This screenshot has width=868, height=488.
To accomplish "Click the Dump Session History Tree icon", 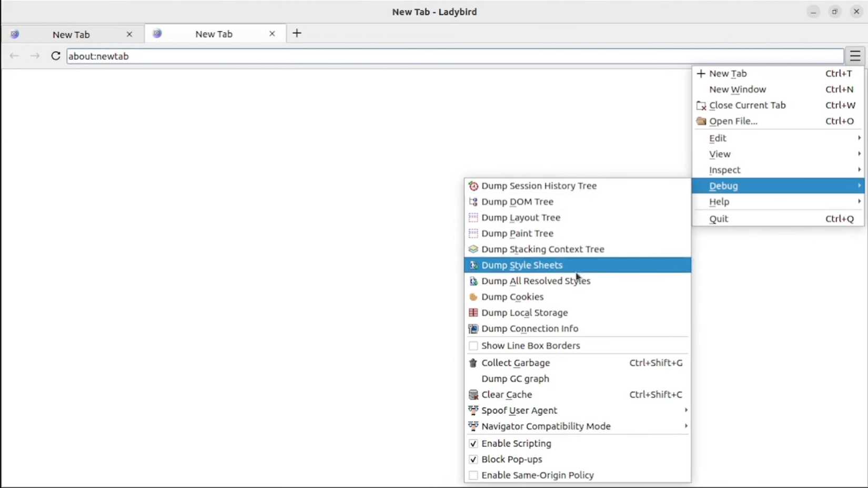I will [x=473, y=186].
